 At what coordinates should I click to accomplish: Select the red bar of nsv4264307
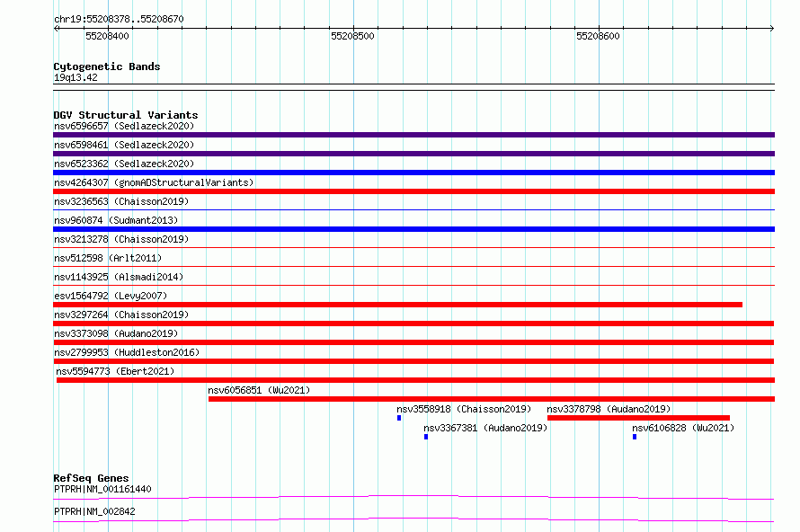click(x=413, y=191)
